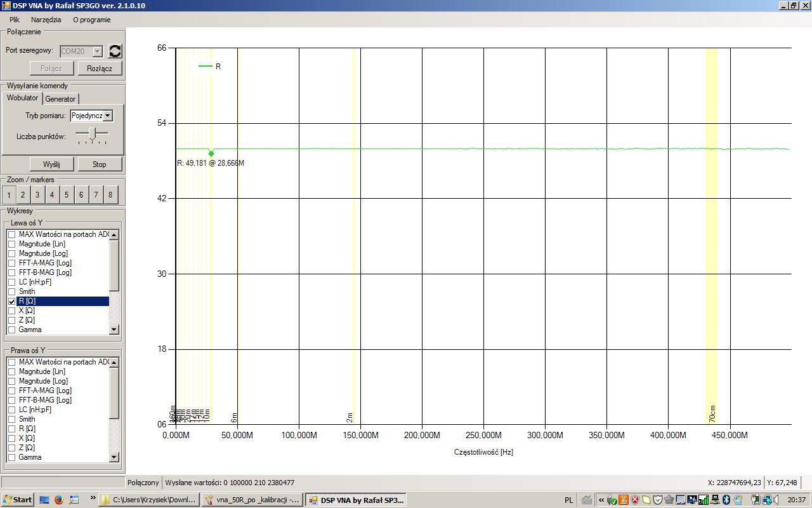This screenshot has height=508, width=812.
Task: Click the green signal bars tray icon
Action: pyautogui.click(x=704, y=500)
